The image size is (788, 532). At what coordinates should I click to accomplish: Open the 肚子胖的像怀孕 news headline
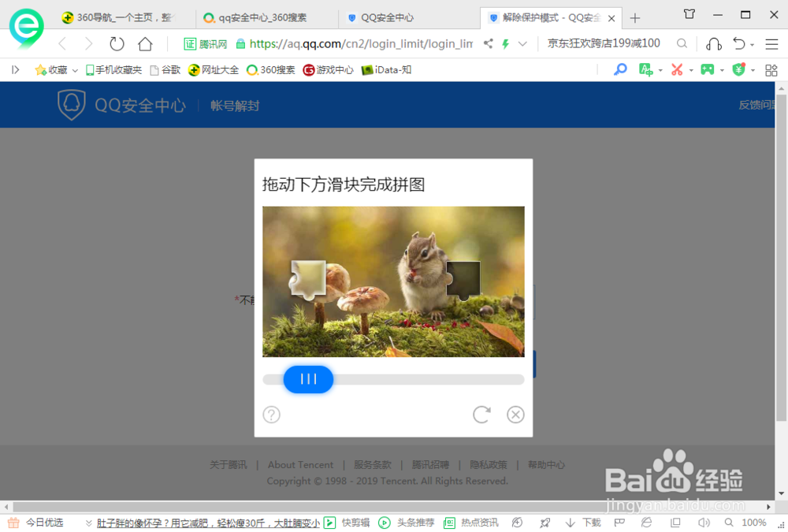(208, 523)
